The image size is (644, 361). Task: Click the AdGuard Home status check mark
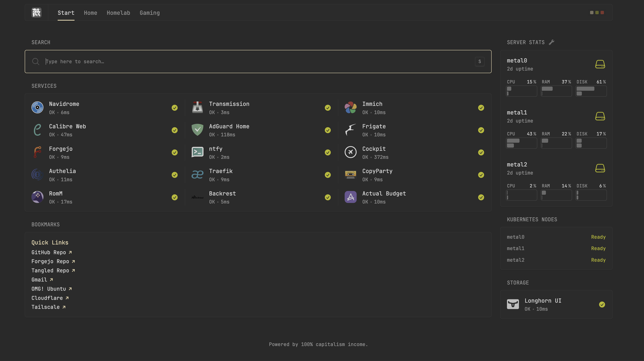click(327, 130)
